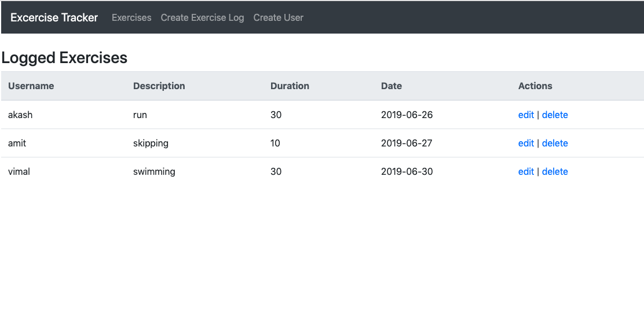The image size is (644, 323).
Task: Click the Actions column header
Action: point(535,86)
